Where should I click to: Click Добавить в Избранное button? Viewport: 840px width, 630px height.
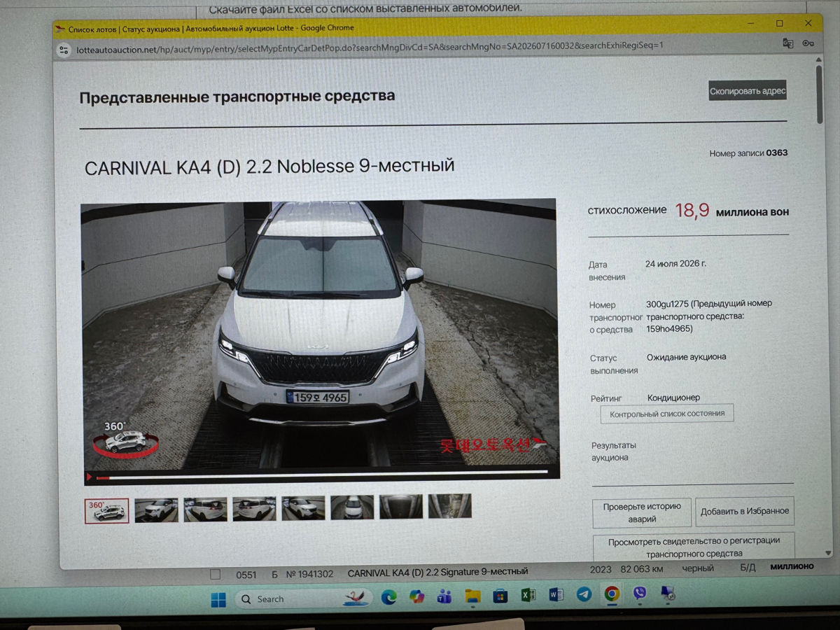(745, 511)
